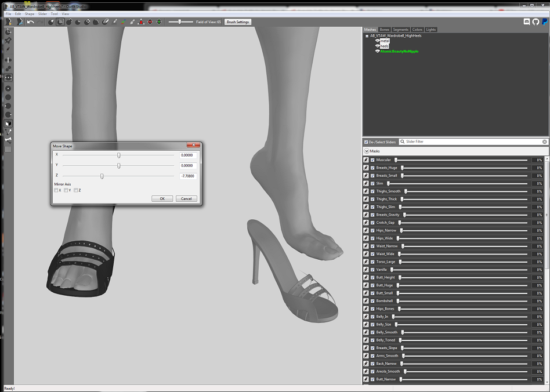Click the Z axis slider handle
This screenshot has height=392, width=550.
pos(102,176)
